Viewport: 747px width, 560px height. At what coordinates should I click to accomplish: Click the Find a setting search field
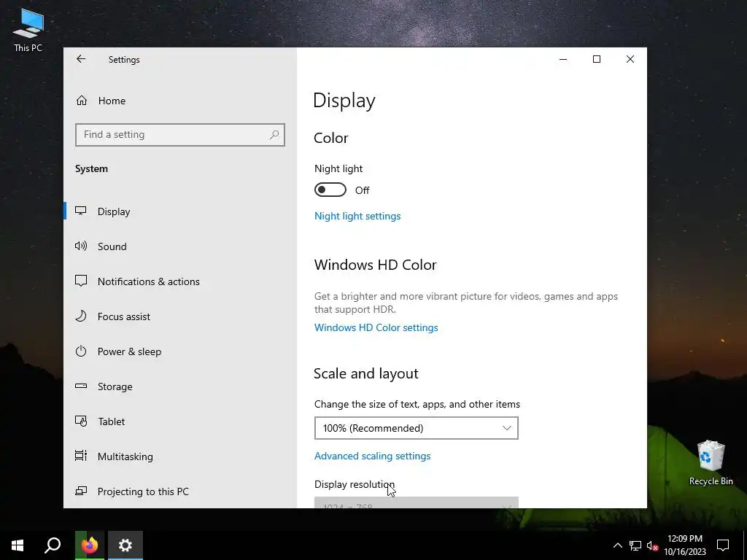pyautogui.click(x=180, y=135)
